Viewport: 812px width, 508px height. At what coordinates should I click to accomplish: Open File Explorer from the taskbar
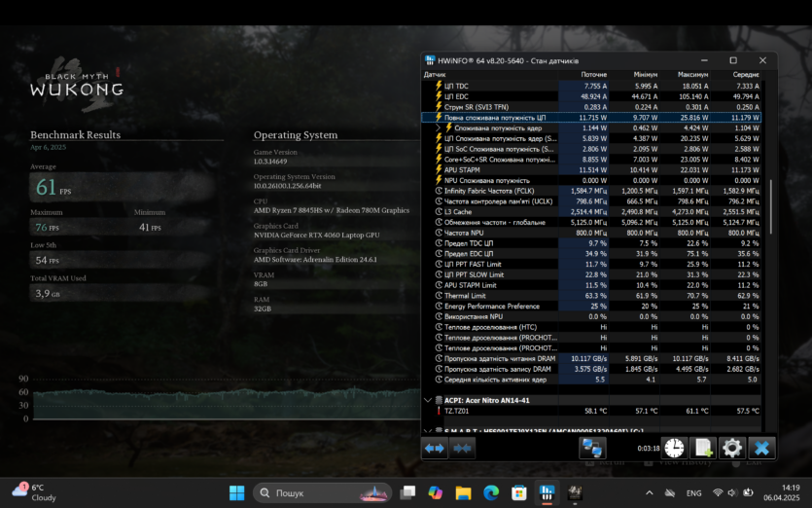click(463, 492)
